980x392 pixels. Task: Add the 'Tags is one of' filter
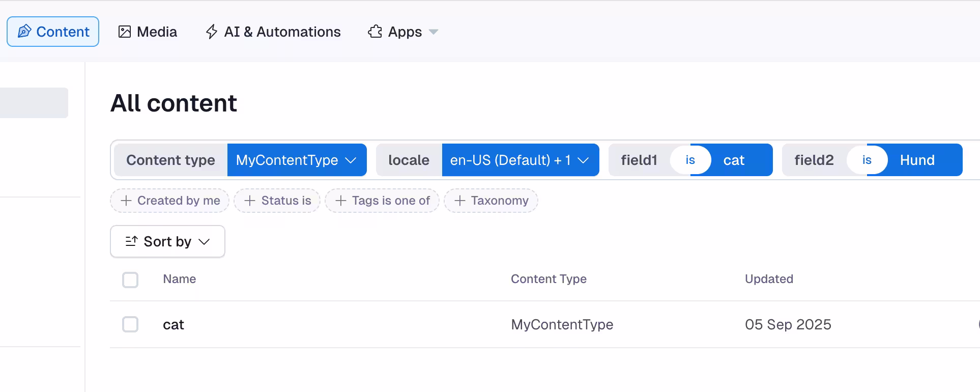(382, 201)
